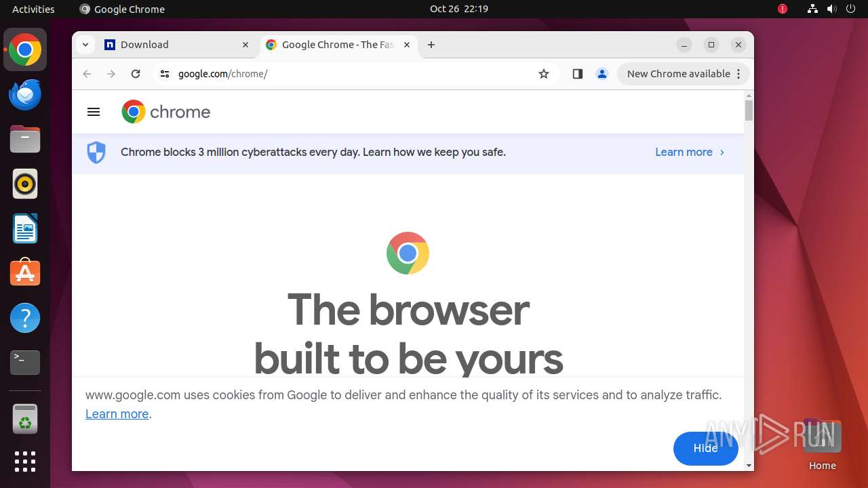Open New Chrome available menu
The width and height of the screenshot is (868, 488).
[684, 74]
